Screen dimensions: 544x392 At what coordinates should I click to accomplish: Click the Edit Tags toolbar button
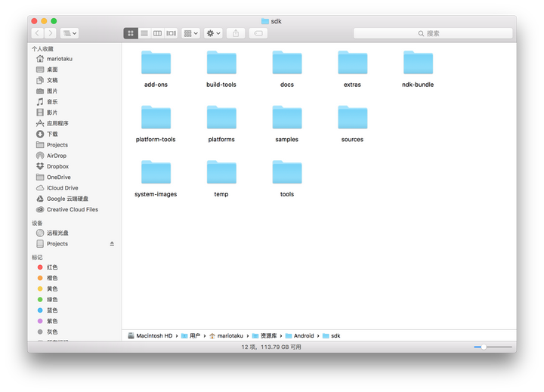click(x=258, y=33)
